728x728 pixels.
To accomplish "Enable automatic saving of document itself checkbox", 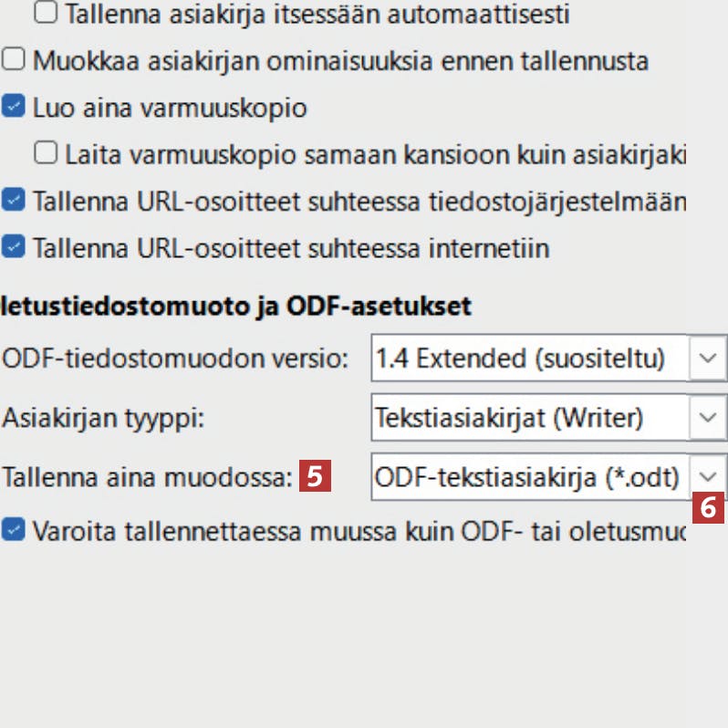I will click(x=47, y=14).
